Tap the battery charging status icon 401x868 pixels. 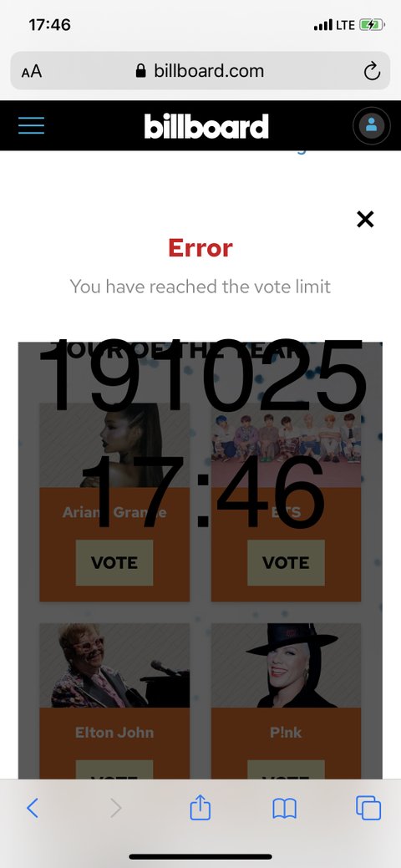372,25
